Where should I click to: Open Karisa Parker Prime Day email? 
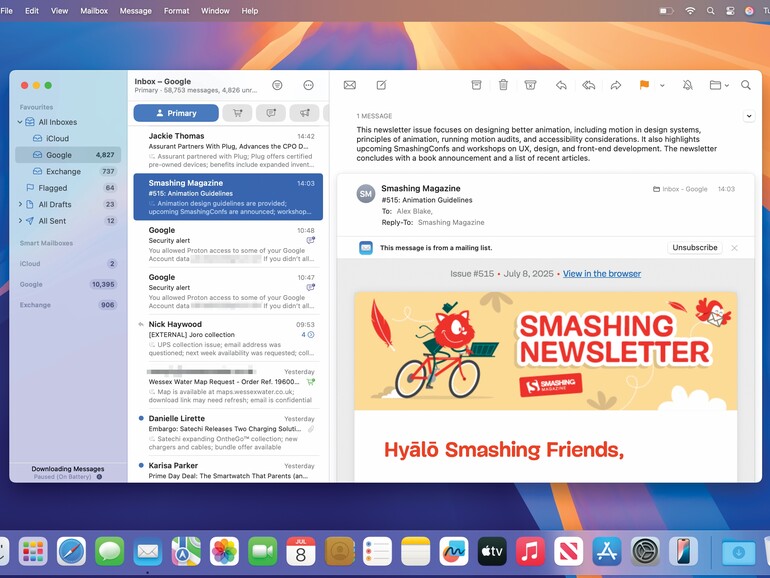pyautogui.click(x=228, y=470)
